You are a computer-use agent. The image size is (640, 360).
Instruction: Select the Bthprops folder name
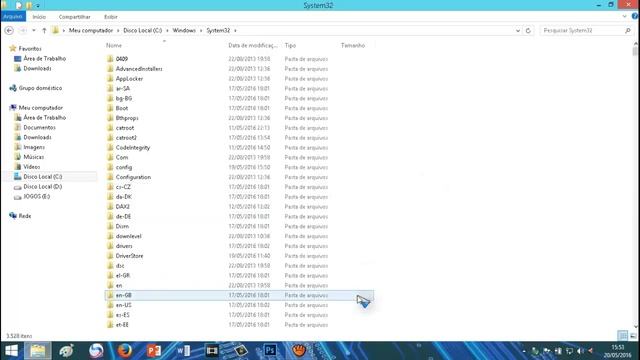(x=127, y=118)
